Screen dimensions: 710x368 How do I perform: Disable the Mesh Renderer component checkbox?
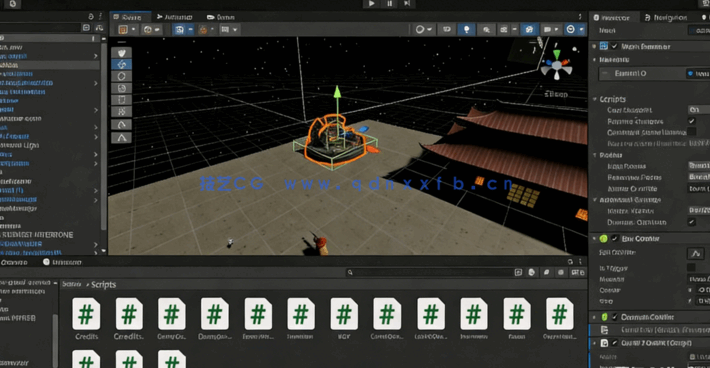click(x=614, y=46)
